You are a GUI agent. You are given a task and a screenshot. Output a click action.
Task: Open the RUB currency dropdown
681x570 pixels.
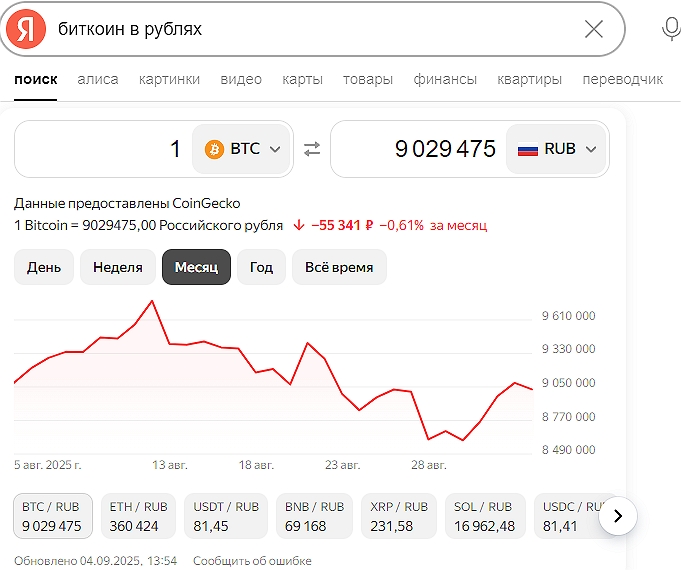coord(556,149)
